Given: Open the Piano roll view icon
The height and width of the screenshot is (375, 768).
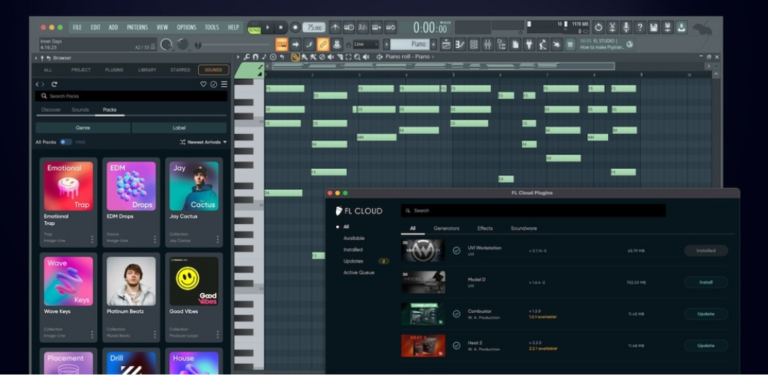Looking at the screenshot, I should pyautogui.click(x=459, y=45).
